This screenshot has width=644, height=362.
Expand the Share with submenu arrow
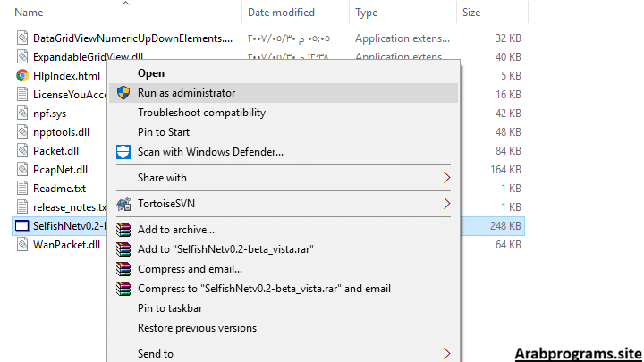coord(447,178)
